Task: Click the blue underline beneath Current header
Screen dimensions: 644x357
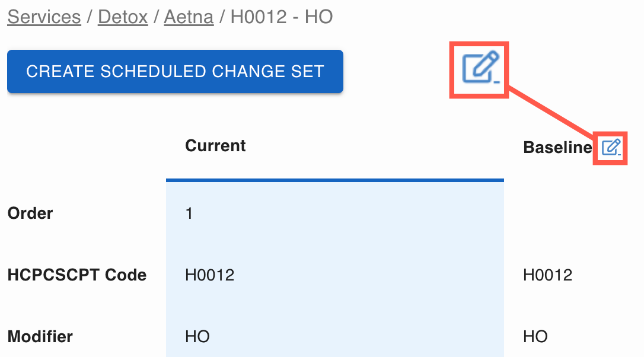Action: click(x=335, y=180)
